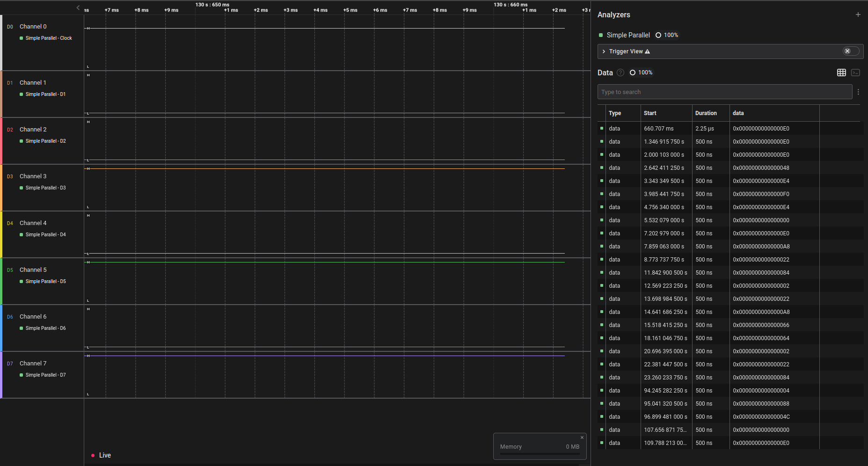Add a new analyzer with plus icon

tap(858, 15)
